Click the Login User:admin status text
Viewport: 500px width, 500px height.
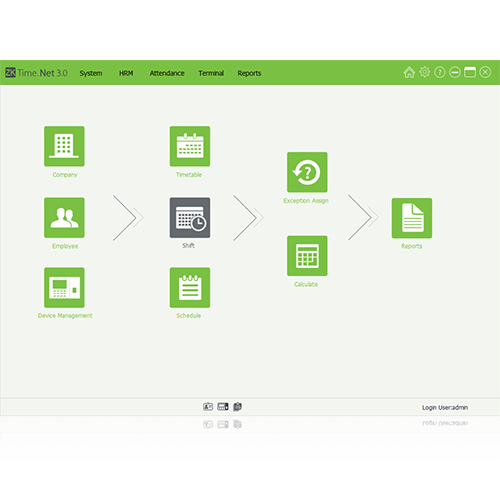click(x=445, y=407)
